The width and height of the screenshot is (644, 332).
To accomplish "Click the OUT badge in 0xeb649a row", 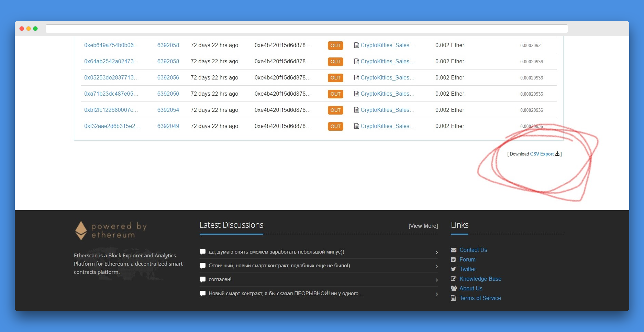I will point(335,45).
